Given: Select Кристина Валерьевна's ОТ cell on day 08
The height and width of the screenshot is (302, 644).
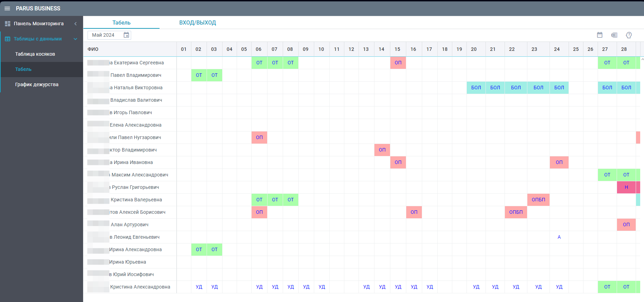Looking at the screenshot, I should coord(291,200).
